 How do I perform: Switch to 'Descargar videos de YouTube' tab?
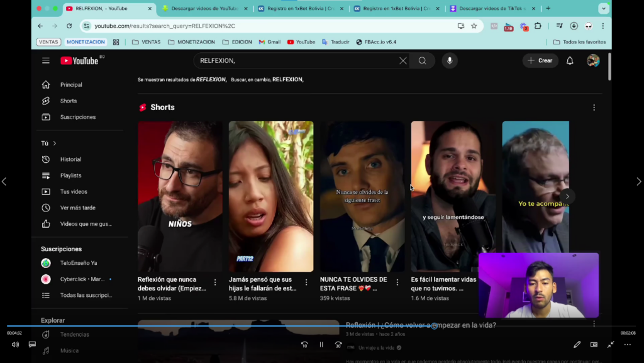pyautogui.click(x=204, y=8)
